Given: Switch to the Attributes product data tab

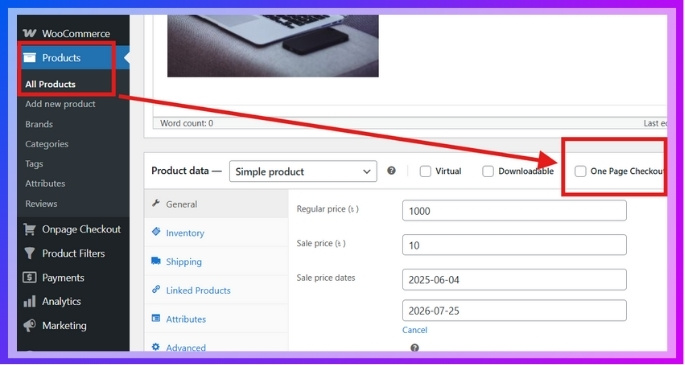Looking at the screenshot, I should coord(216,319).
